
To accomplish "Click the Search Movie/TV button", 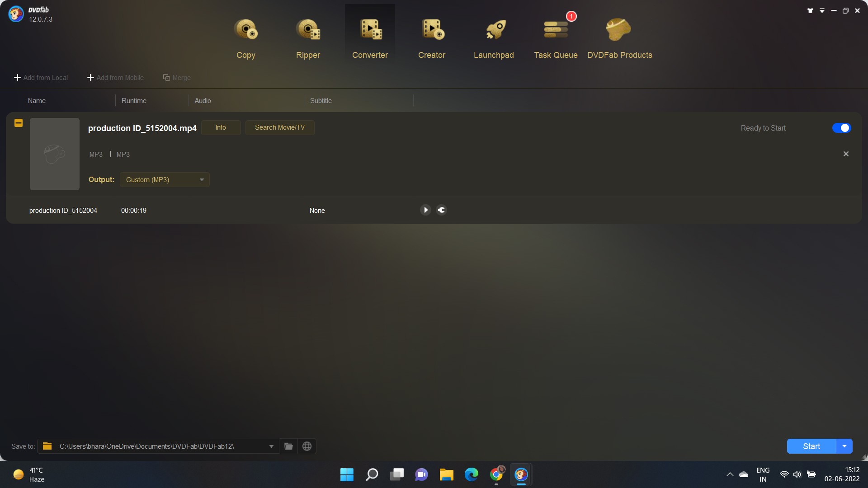I will 279,127.
